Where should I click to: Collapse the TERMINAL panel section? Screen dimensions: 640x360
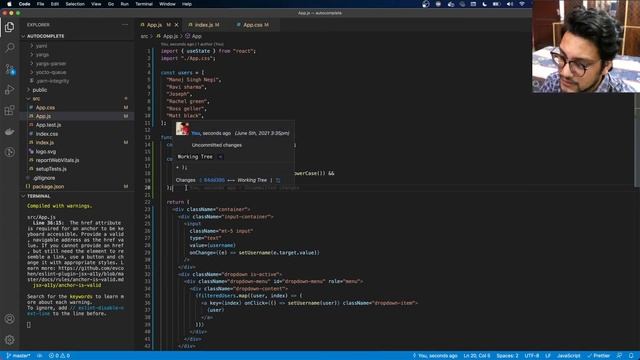click(38, 196)
